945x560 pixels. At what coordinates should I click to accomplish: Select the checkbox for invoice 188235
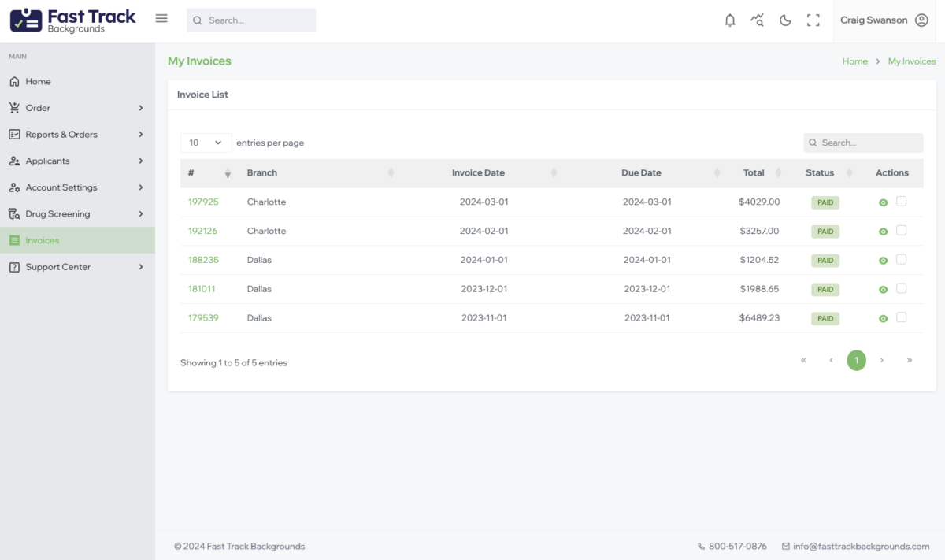click(x=902, y=259)
